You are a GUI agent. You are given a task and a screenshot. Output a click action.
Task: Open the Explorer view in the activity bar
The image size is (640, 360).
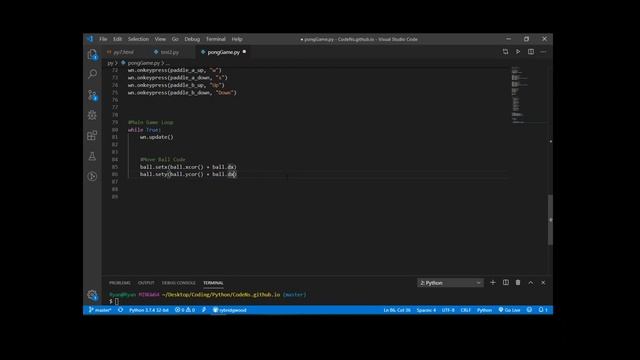click(92, 54)
